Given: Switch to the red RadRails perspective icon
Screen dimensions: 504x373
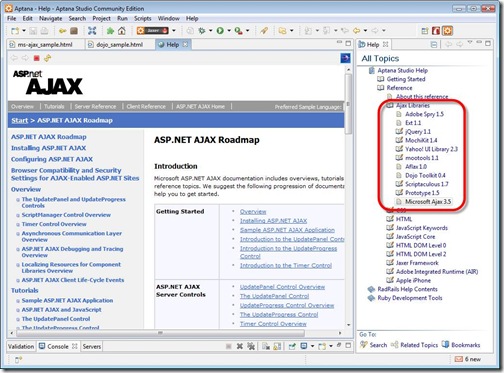Looking at the screenshot, I should 436,31.
